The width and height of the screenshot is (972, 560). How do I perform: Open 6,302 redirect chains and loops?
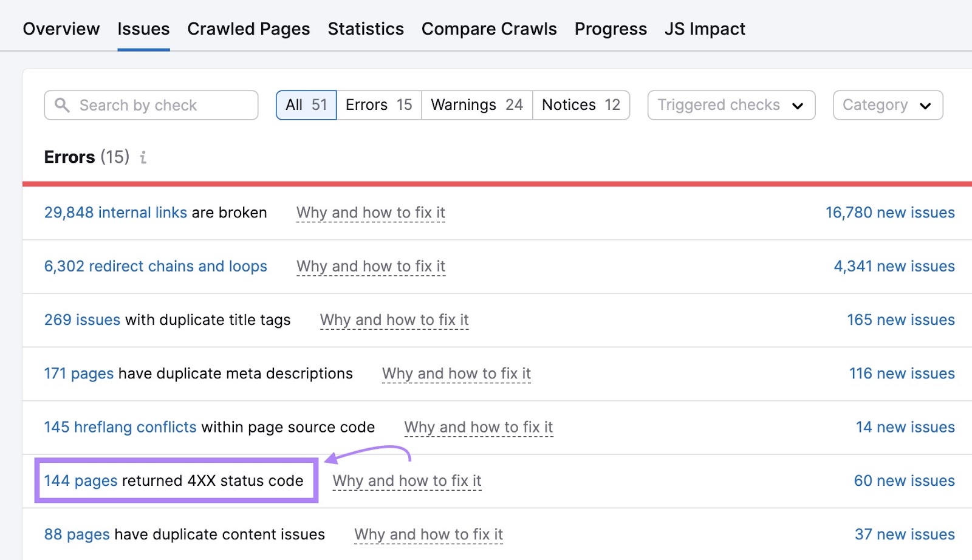click(156, 266)
